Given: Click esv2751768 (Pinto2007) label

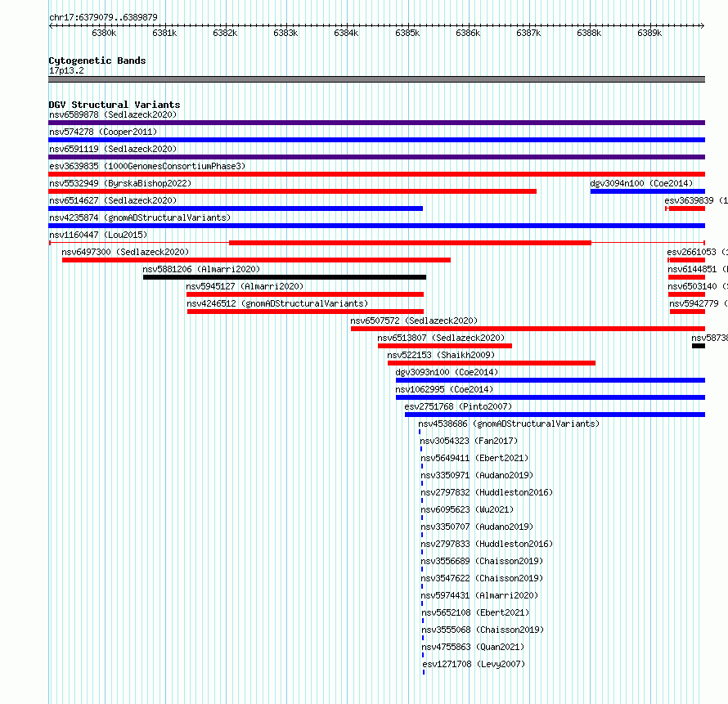Looking at the screenshot, I should tap(458, 406).
